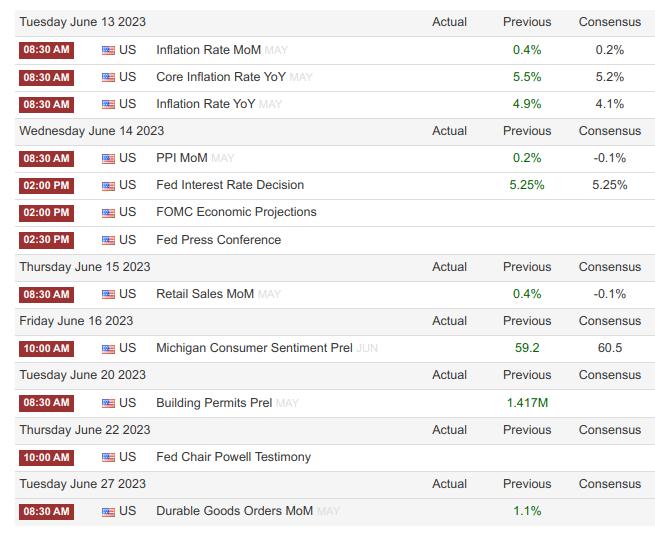Viewport: 655px width, 533px height.
Task: Click US flag next to PPI MoM
Action: (108, 158)
